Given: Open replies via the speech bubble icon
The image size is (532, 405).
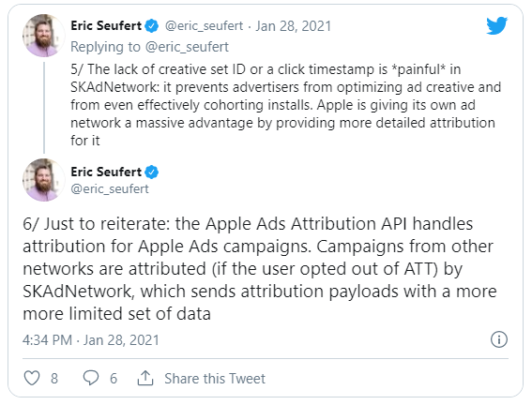Looking at the screenshot, I should [91, 378].
